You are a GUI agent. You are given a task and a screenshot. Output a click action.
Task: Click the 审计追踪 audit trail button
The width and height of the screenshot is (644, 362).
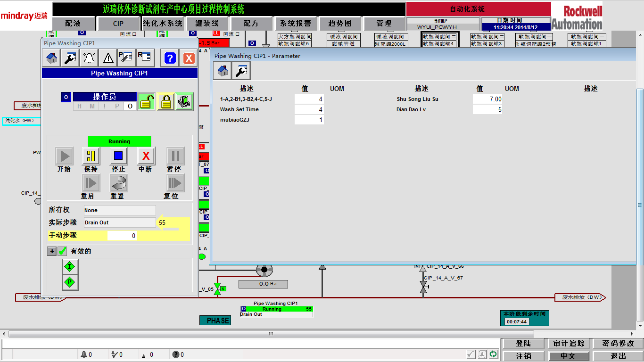pyautogui.click(x=569, y=344)
